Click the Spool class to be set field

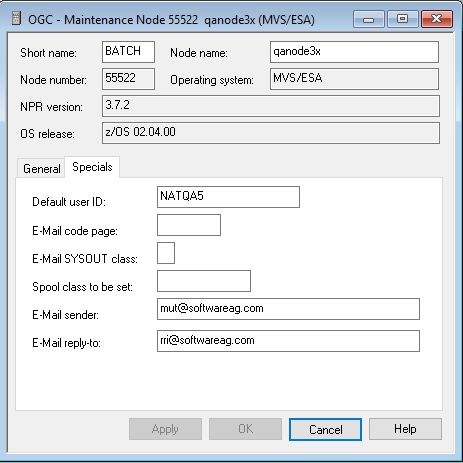click(204, 281)
